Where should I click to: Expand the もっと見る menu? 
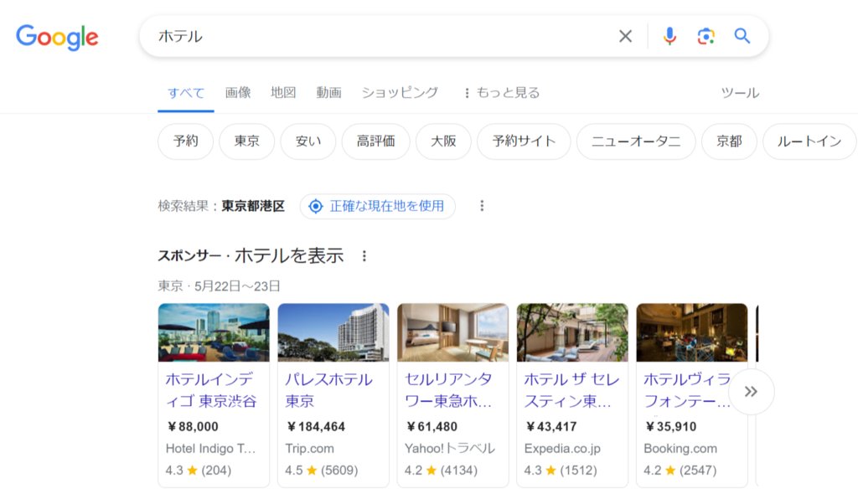pos(501,93)
